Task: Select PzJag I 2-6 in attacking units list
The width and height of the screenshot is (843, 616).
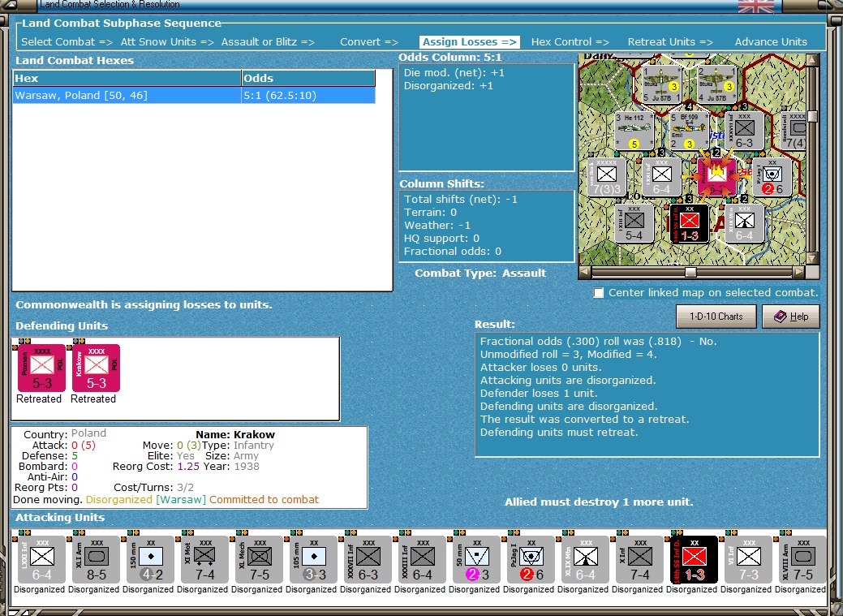Action: (531, 559)
